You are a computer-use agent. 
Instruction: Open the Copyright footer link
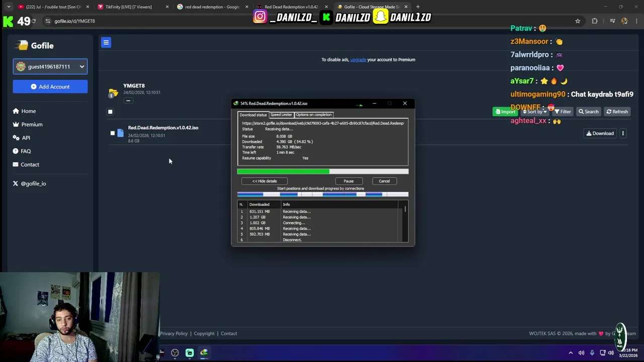204,333
